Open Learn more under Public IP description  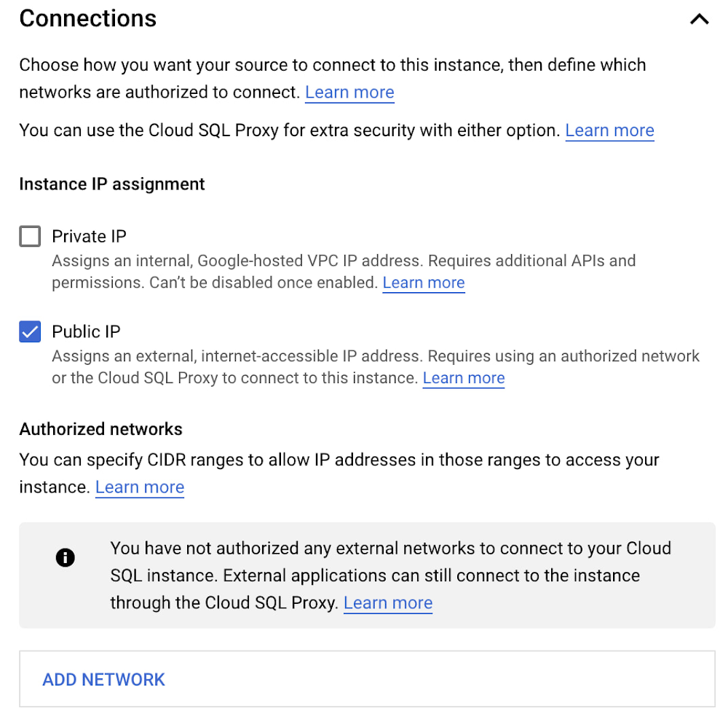tap(464, 378)
